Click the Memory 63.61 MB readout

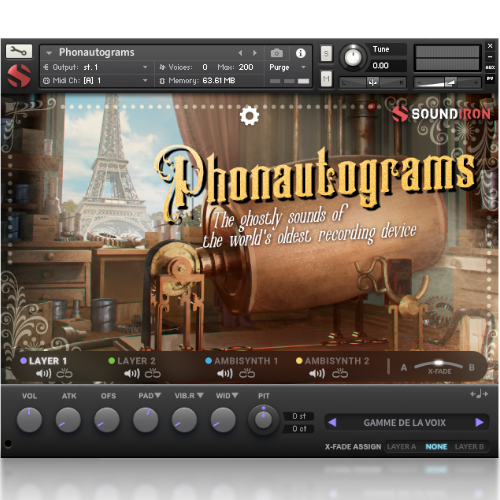tap(219, 80)
